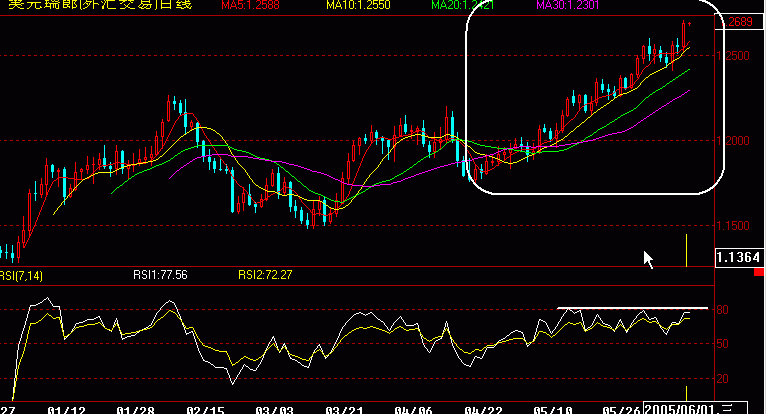This screenshot has height=414, width=766.
Task: Click the 01/12 date axis label
Action: [66, 409]
